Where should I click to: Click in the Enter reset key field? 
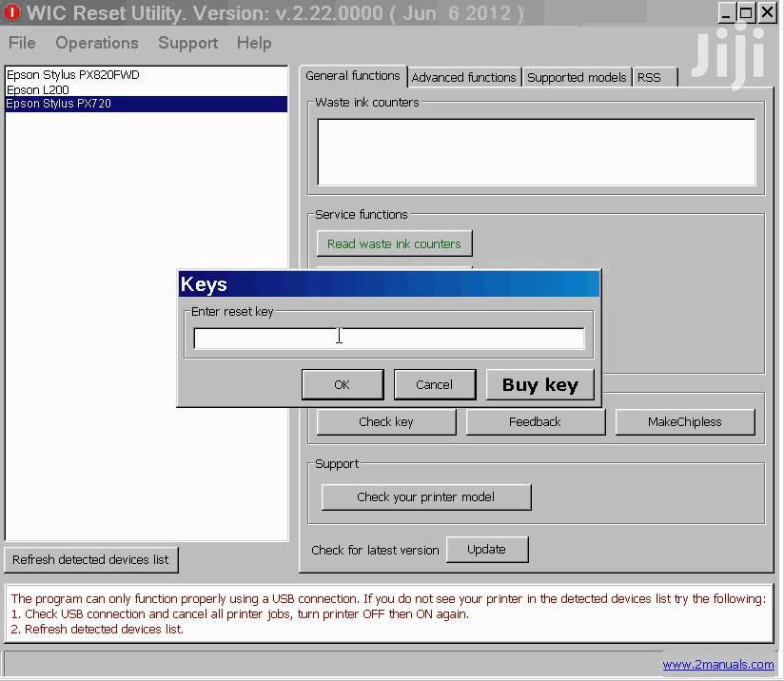click(388, 339)
